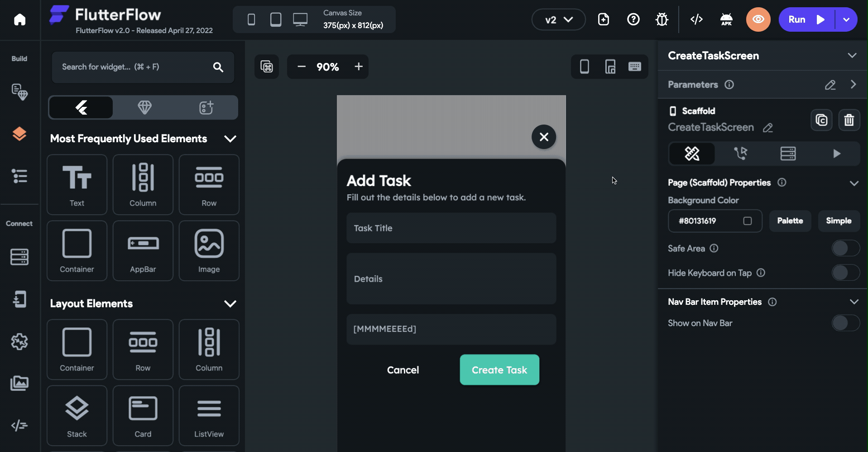Click the Search for widget field
Screen dimensions: 868x452
coord(143,67)
